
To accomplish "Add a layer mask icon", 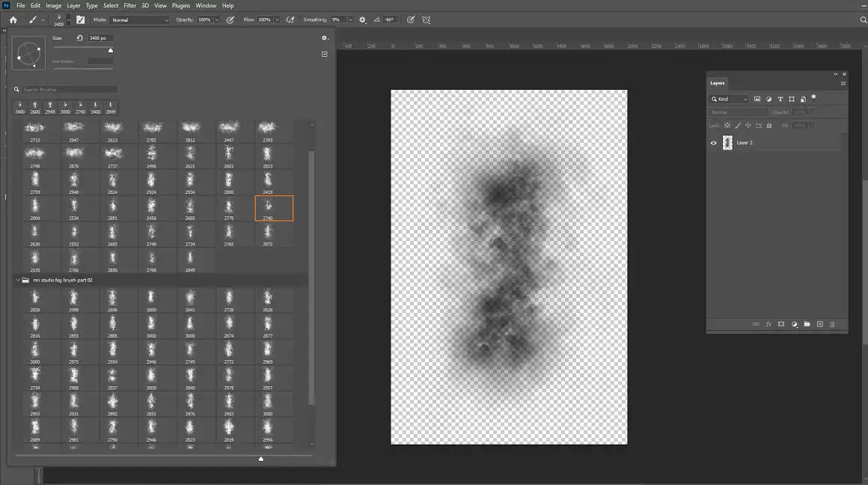I will (781, 324).
